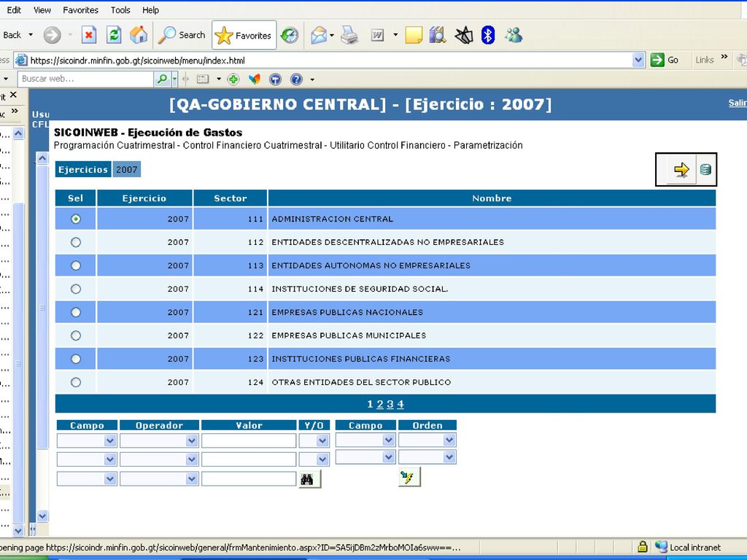Refresh the page using the green arrows icon
The height and width of the screenshot is (560, 747).
[x=114, y=35]
